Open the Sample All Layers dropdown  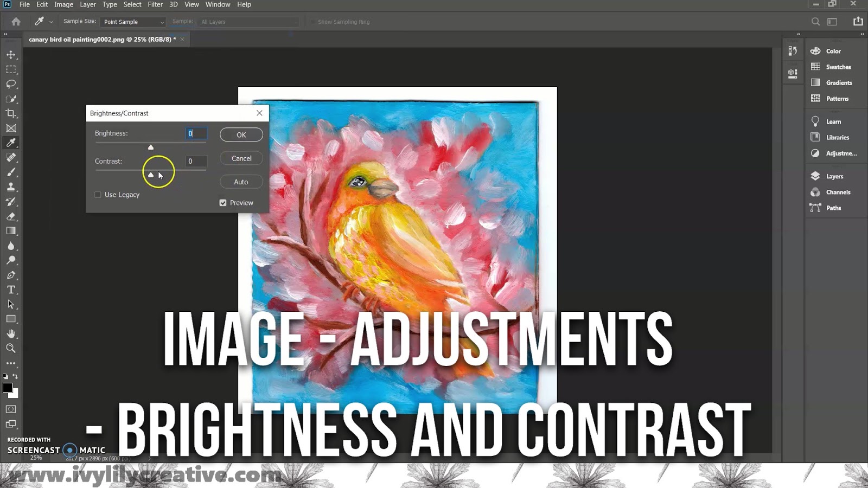point(248,22)
